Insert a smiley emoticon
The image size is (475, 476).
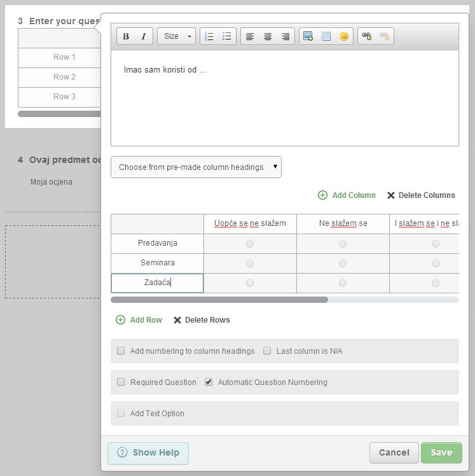click(344, 37)
